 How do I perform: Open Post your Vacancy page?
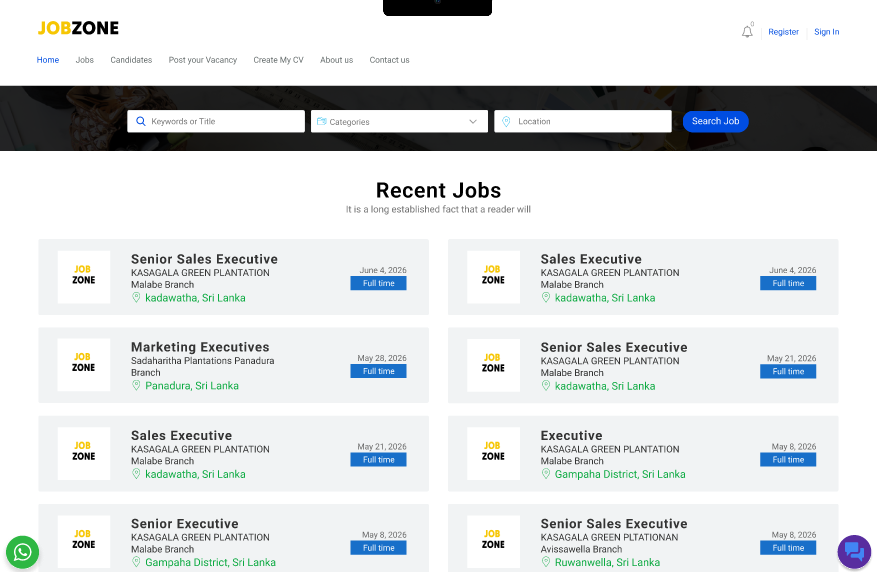coord(202,60)
